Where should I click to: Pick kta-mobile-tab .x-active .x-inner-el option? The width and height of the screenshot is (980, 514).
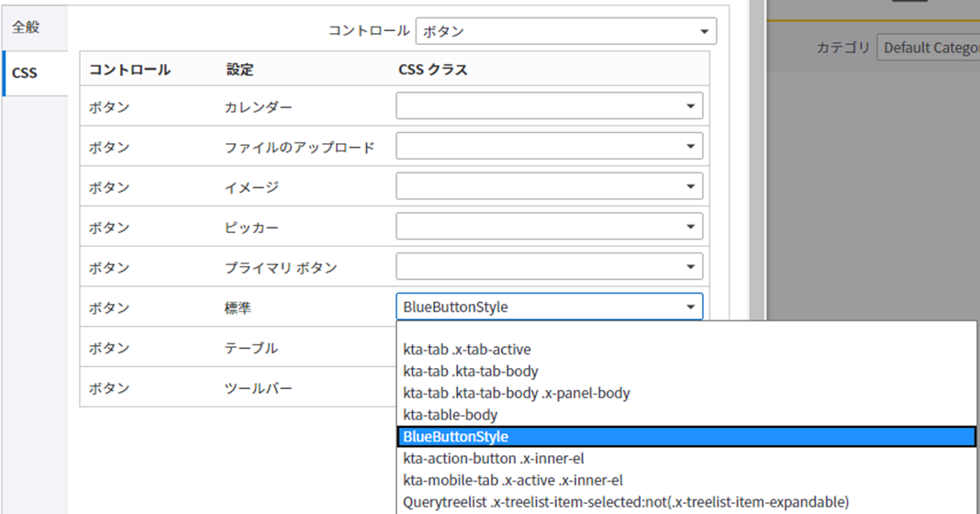point(513,480)
